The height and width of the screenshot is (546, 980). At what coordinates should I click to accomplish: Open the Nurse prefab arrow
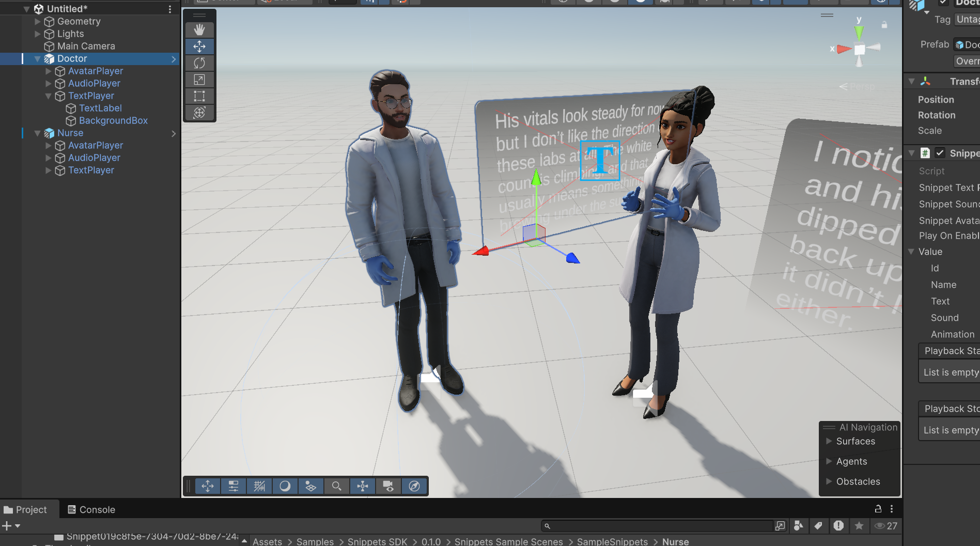(174, 134)
